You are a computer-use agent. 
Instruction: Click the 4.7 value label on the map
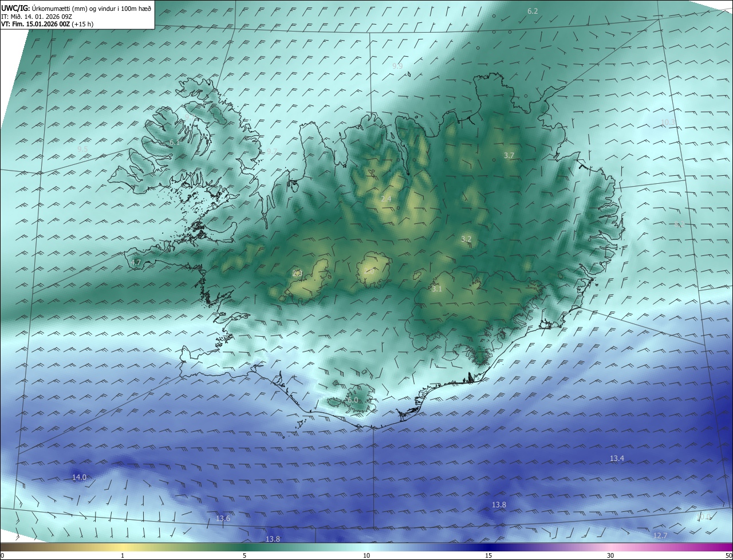136,263
